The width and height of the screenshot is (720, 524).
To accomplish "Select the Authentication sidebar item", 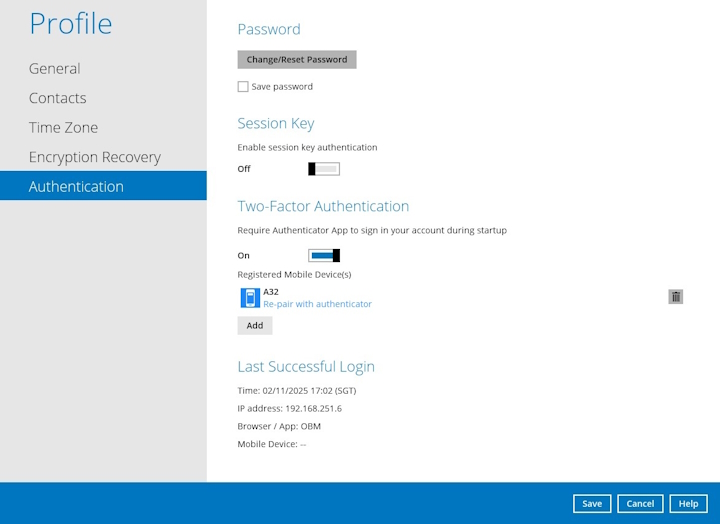I will point(103,186).
